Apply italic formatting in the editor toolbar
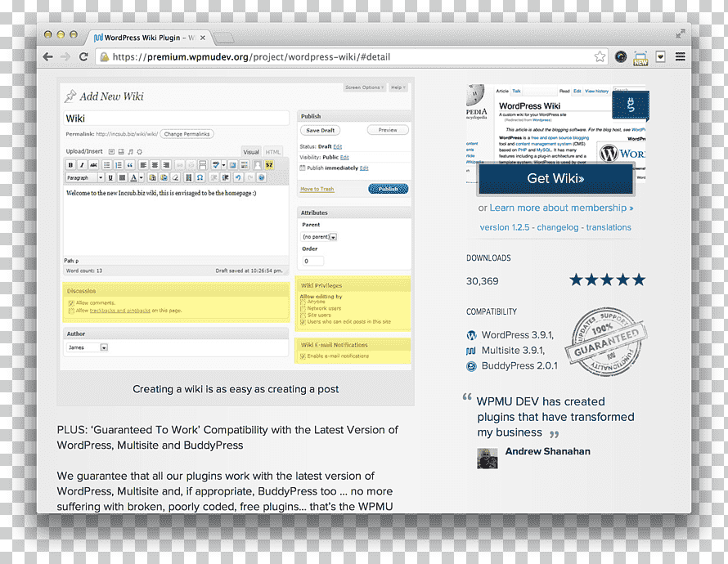 tap(82, 165)
